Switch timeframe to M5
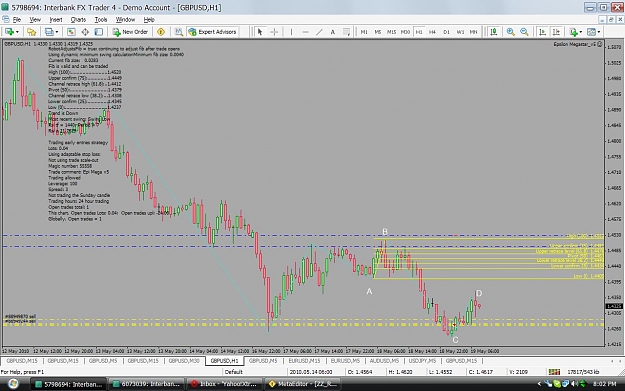The height and width of the screenshot is (391, 625). (x=378, y=32)
